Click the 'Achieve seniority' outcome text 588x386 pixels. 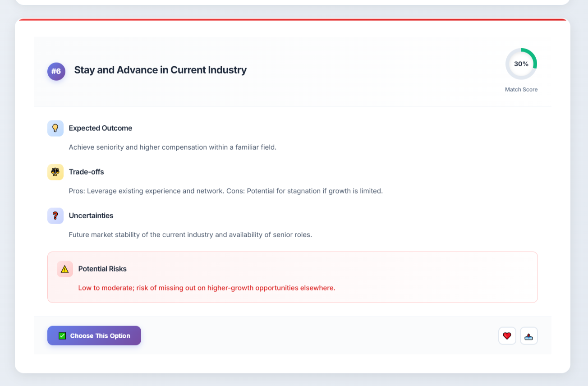coord(172,147)
